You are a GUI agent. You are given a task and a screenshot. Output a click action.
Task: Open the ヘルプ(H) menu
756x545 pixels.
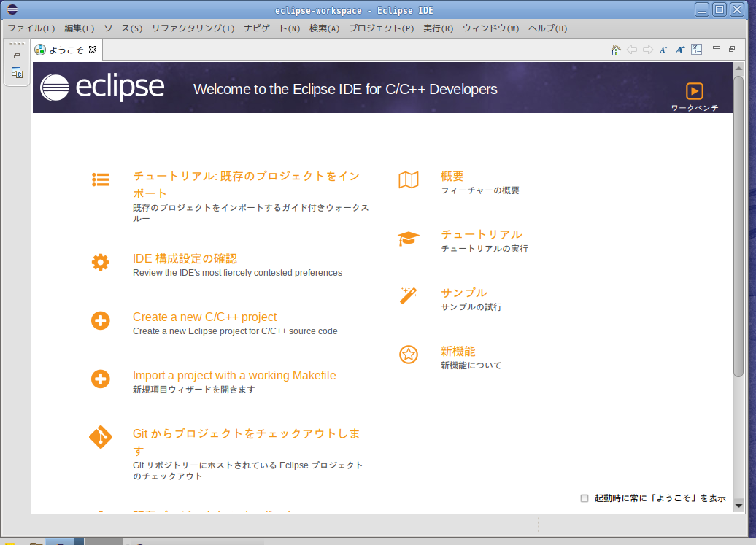548,28
